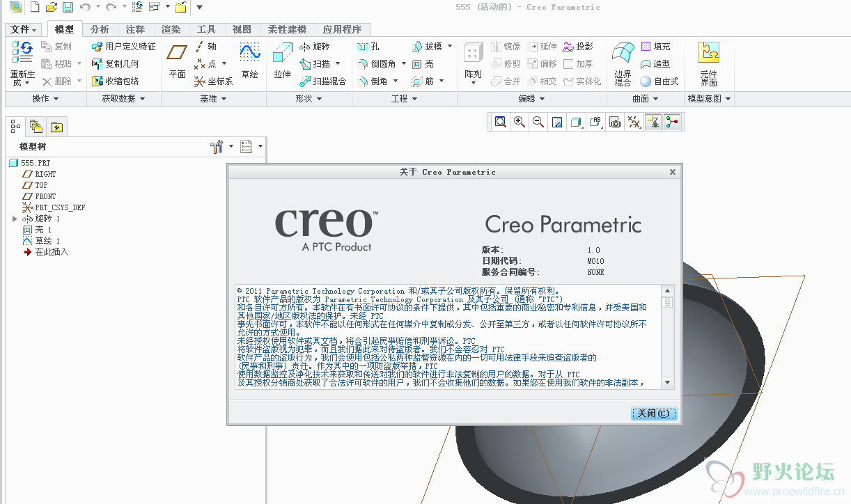The height and width of the screenshot is (504, 851).
Task: Click the 旋转 (Revolve) tool in ribbon
Action: pyautogui.click(x=314, y=46)
